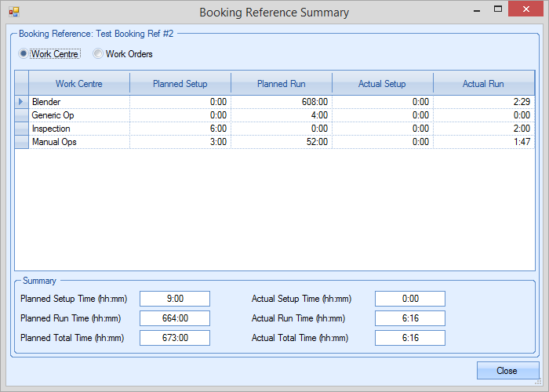Click the Actual Total Time field
This screenshot has height=392, width=549.
(409, 338)
